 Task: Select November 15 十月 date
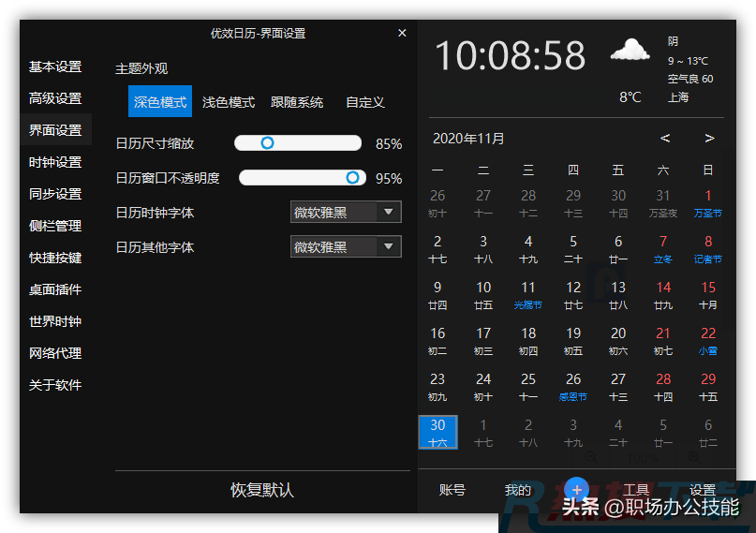tap(708, 295)
